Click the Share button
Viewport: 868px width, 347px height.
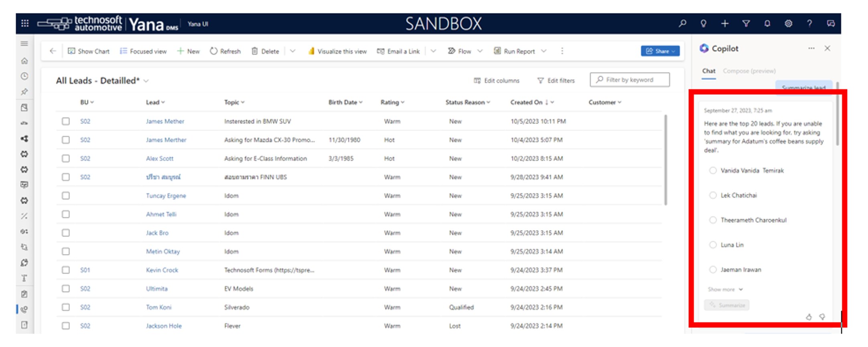(x=660, y=51)
